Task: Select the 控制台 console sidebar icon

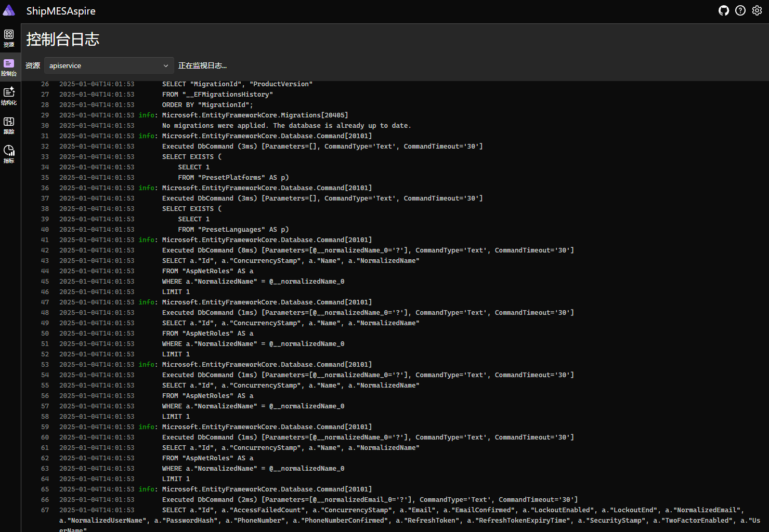Action: point(9,67)
